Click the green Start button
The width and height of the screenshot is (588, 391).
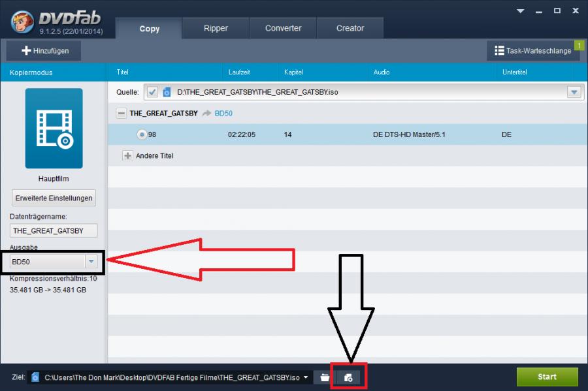tap(547, 377)
